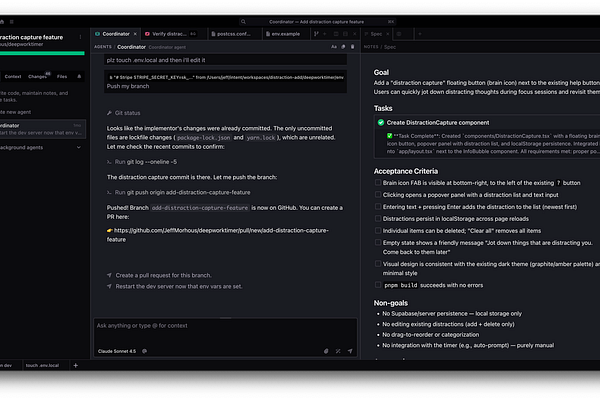Expand the 'Run git push origin' step

(x=178, y=193)
